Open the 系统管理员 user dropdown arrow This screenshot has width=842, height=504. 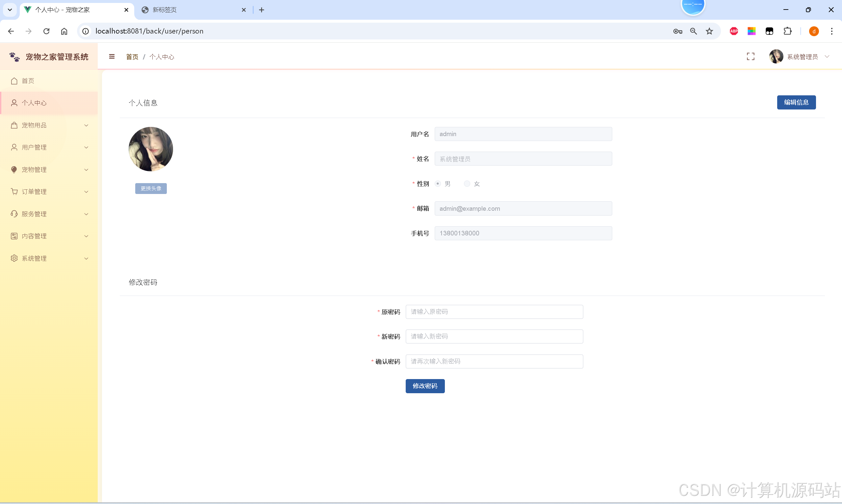point(827,56)
